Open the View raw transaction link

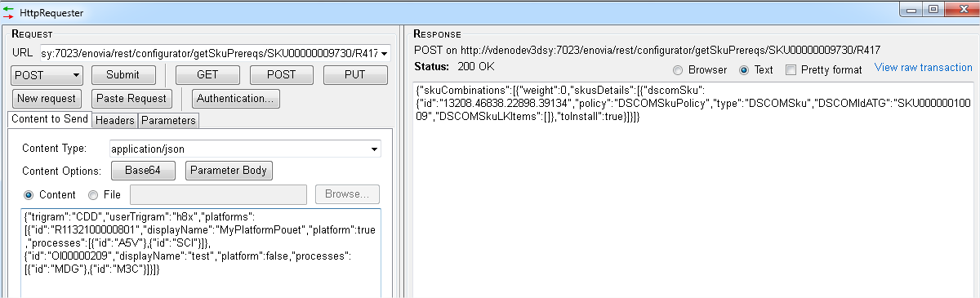pos(923,68)
